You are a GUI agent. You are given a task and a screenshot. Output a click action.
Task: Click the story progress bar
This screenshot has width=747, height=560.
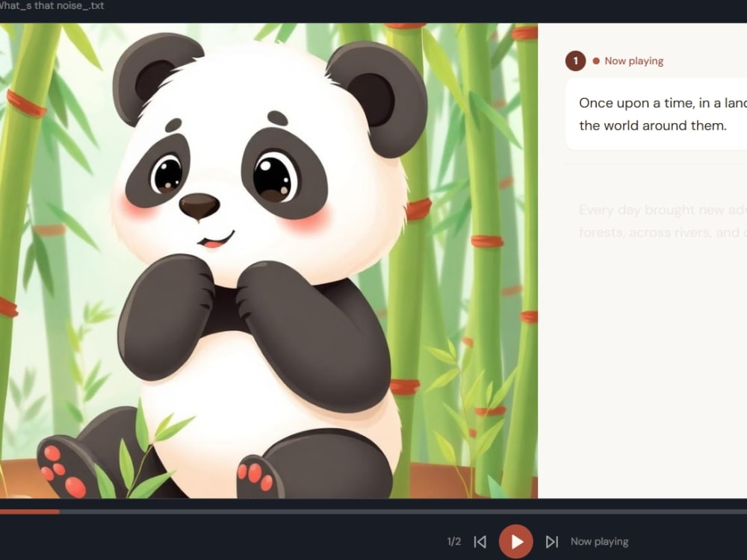(373, 512)
